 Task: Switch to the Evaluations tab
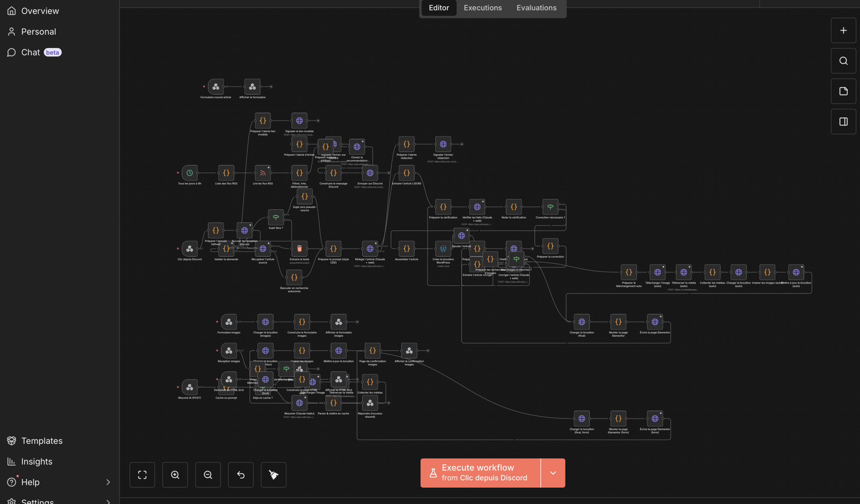click(536, 8)
